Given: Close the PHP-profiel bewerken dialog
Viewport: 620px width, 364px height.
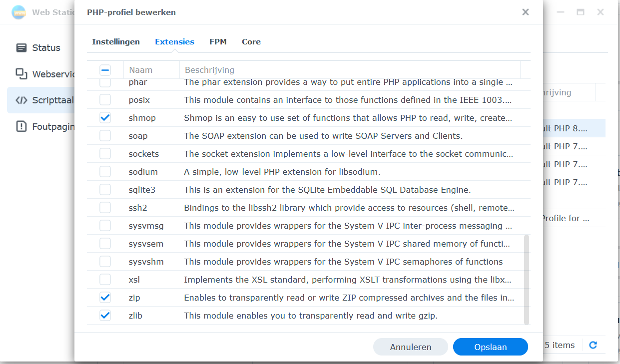Looking at the screenshot, I should 525,12.
